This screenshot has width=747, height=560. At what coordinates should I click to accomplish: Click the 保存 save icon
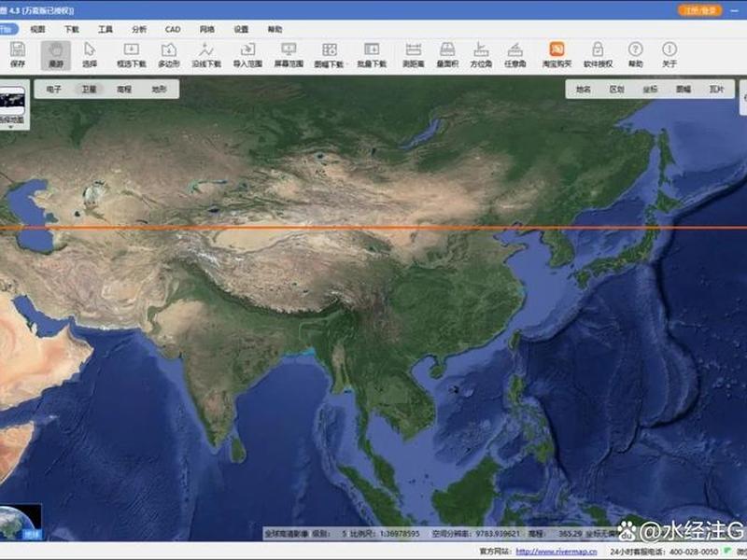pyautogui.click(x=18, y=54)
